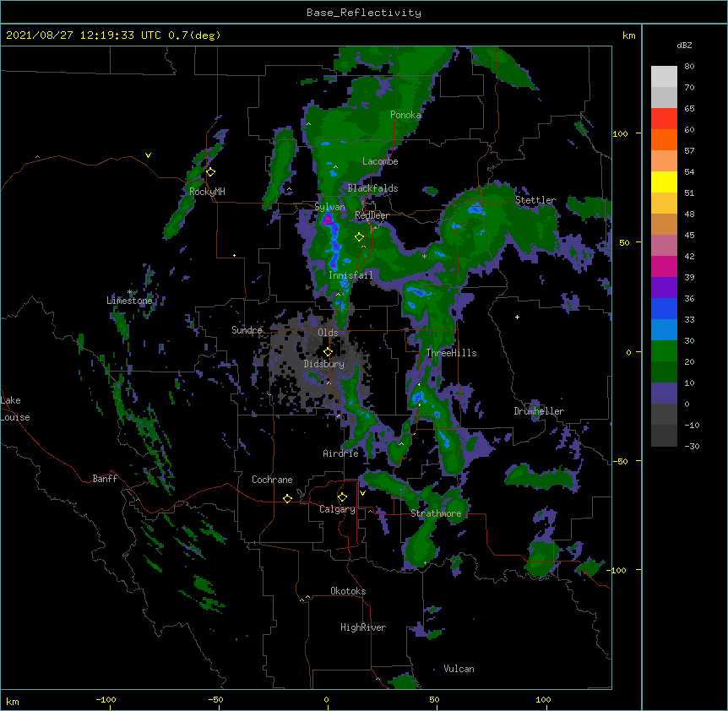
Task: Click the Olds city label
Action: click(x=328, y=333)
